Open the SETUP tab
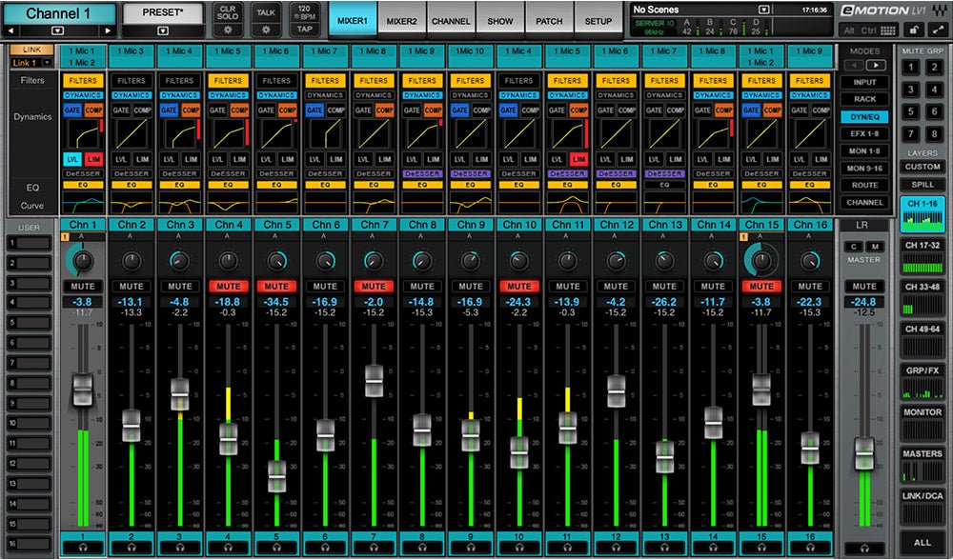Viewport: 953px width, 560px height. pyautogui.click(x=598, y=21)
